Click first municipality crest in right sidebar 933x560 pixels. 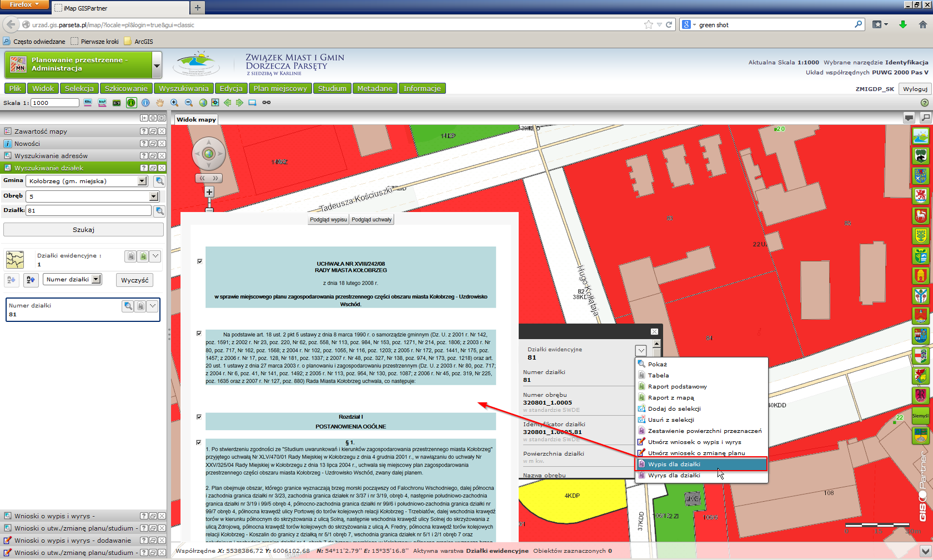(921, 136)
